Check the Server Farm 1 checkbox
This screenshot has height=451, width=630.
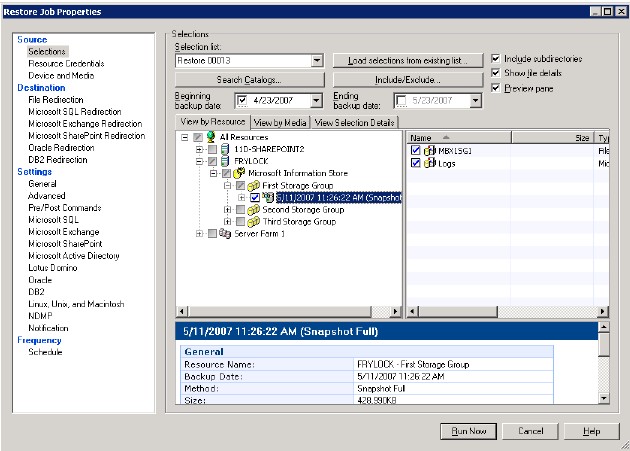click(x=212, y=234)
